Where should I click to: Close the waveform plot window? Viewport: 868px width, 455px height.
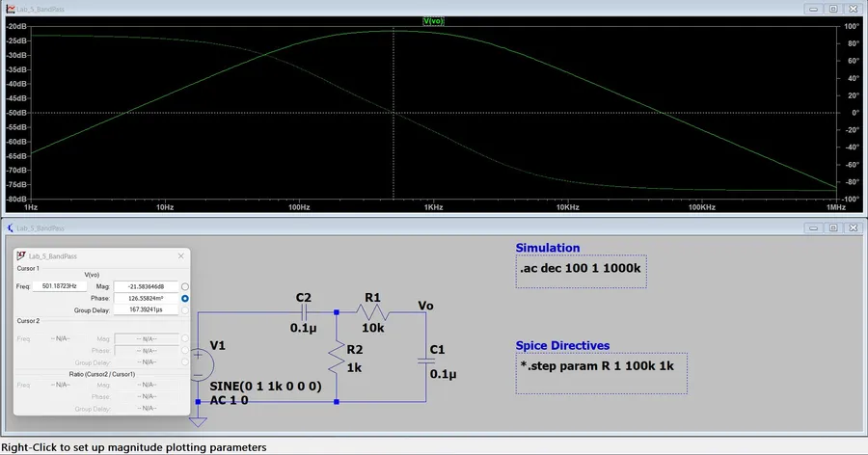pos(854,9)
